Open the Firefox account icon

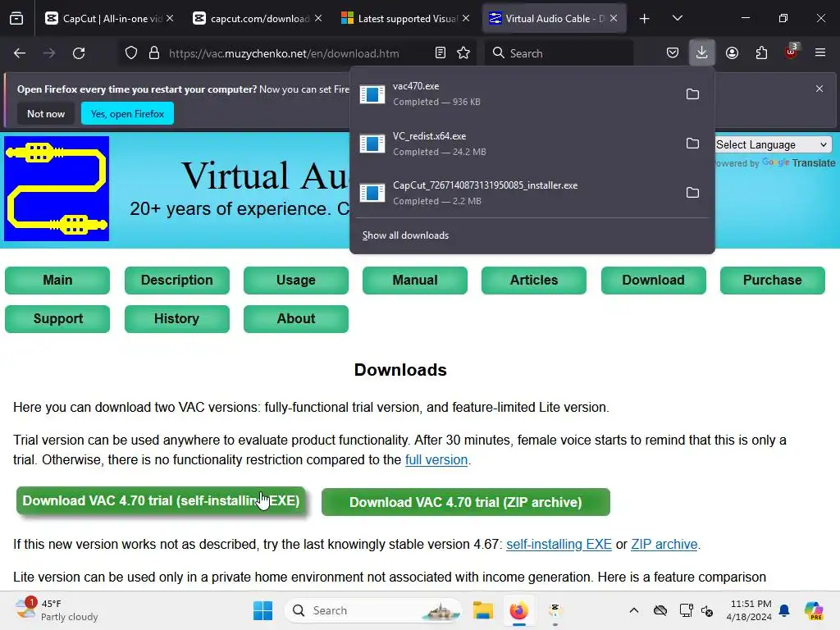point(732,53)
